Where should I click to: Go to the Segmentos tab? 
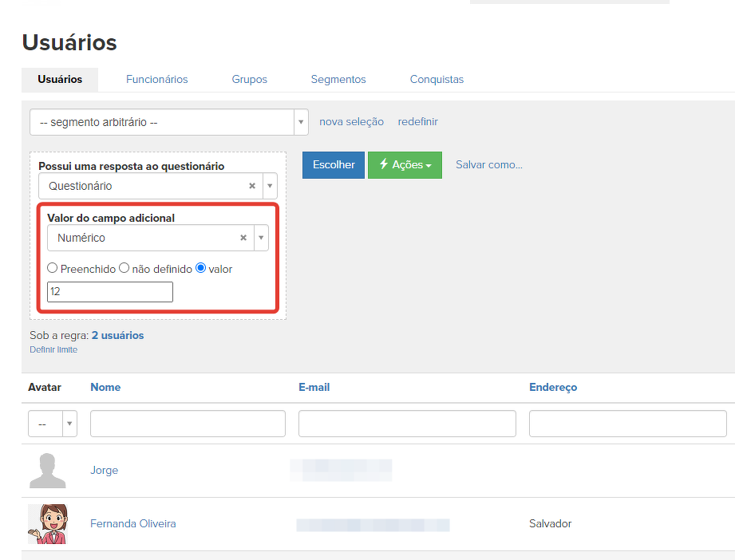338,79
